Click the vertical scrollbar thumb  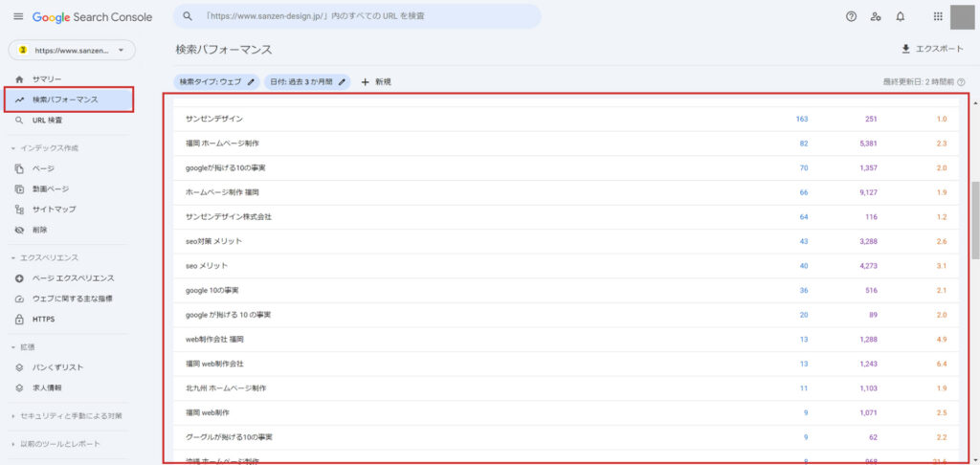[975, 220]
